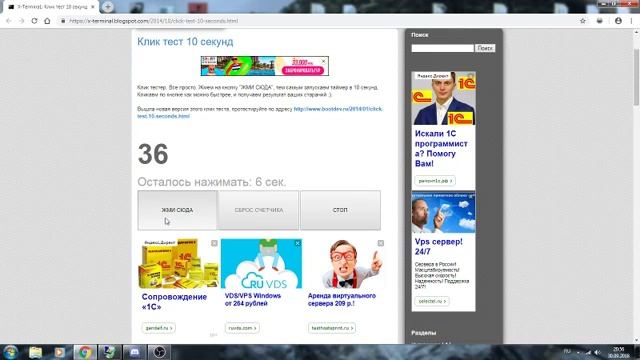Open the Chrome profile avatar menu
This screenshot has width=640, height=360.
[618, 21]
